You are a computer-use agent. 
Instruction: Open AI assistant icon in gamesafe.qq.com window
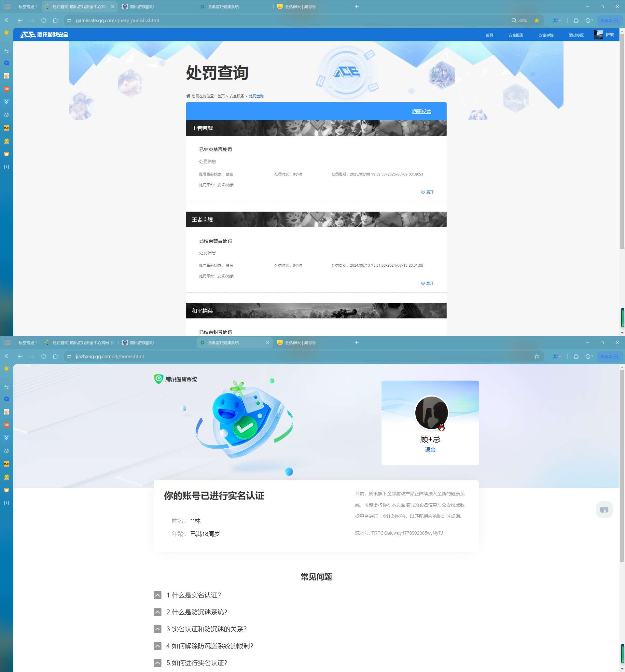[557, 21]
